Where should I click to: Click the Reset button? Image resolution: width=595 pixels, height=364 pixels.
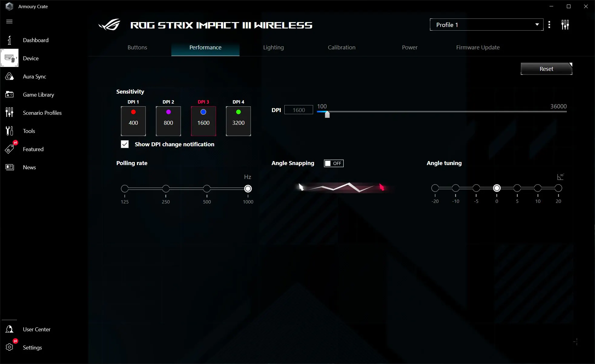point(546,69)
